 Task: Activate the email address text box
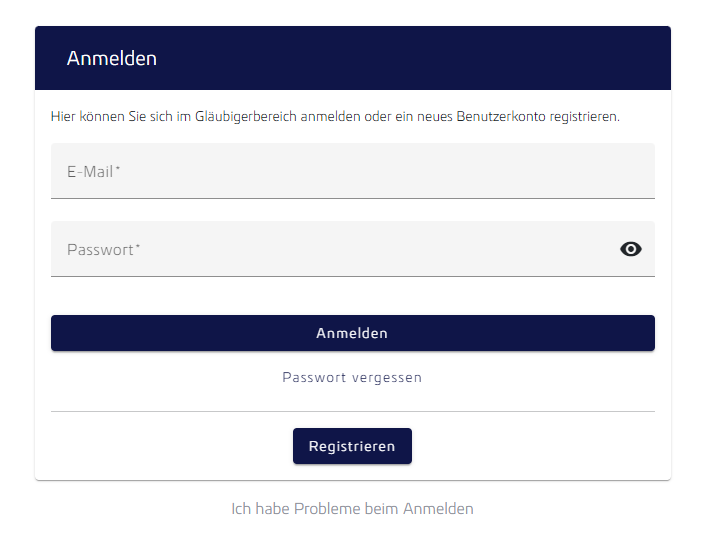click(353, 171)
